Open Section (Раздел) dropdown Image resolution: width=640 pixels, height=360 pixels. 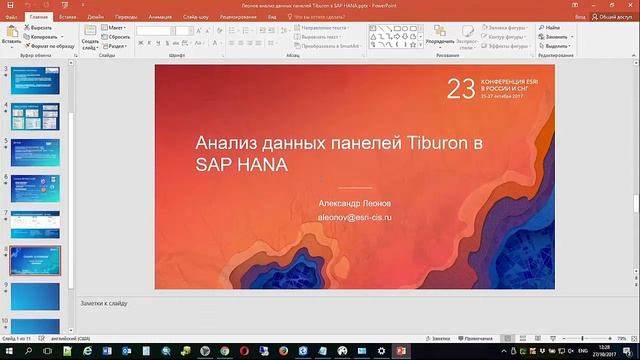pos(115,46)
